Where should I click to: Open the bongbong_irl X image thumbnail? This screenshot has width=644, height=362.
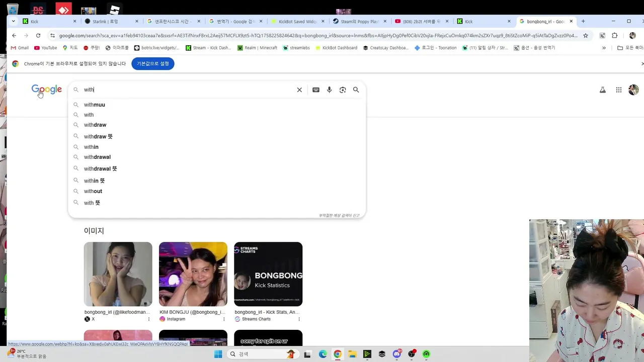coord(118,274)
